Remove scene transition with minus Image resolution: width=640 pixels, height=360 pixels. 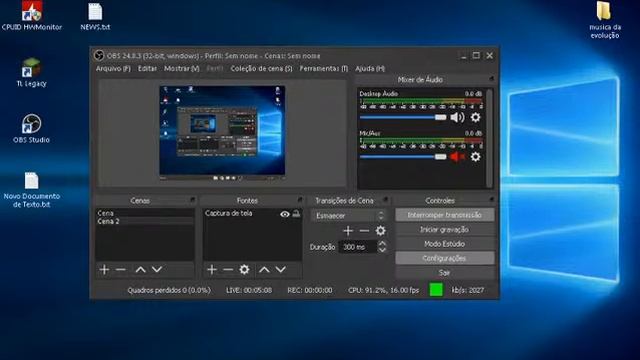click(364, 231)
